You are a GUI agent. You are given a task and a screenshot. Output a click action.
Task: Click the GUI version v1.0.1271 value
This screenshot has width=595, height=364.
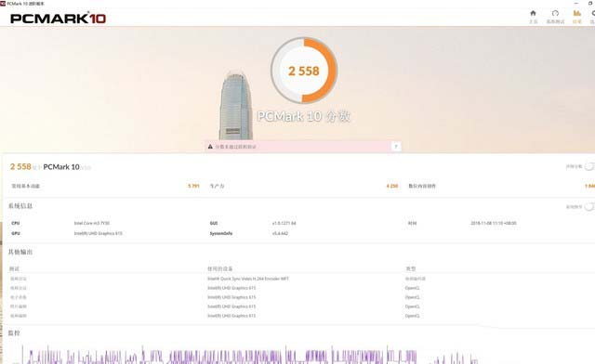click(284, 223)
